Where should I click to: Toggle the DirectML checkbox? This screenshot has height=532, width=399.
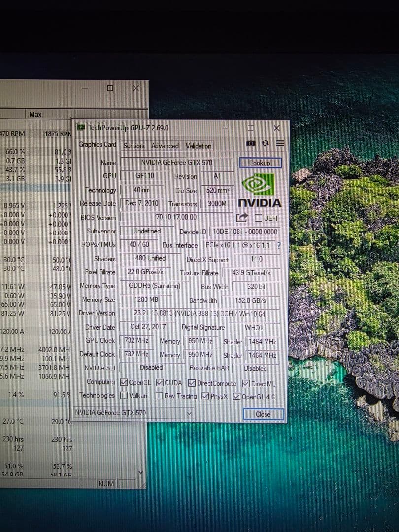tap(246, 384)
